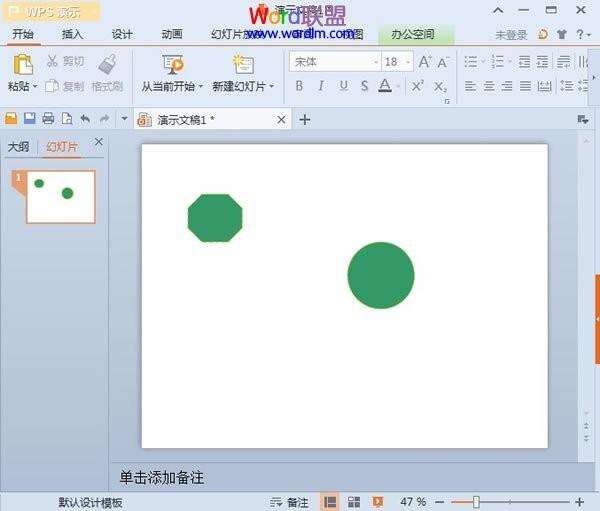Image resolution: width=600 pixels, height=511 pixels.
Task: Toggle italic formatting I
Action: (x=321, y=86)
